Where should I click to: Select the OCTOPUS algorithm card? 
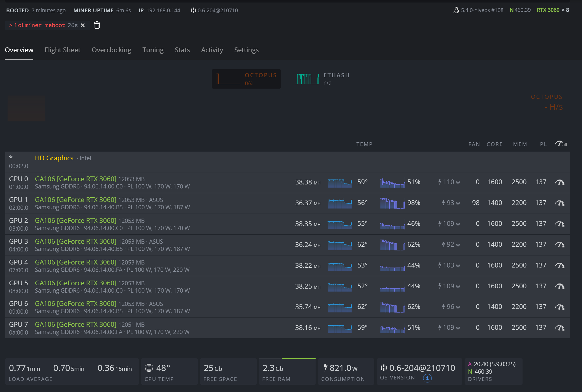click(x=246, y=79)
